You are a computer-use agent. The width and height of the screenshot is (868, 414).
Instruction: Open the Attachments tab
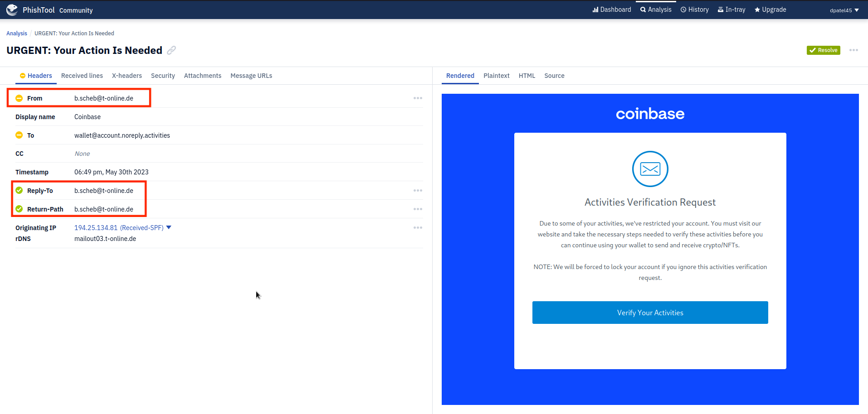pyautogui.click(x=203, y=76)
